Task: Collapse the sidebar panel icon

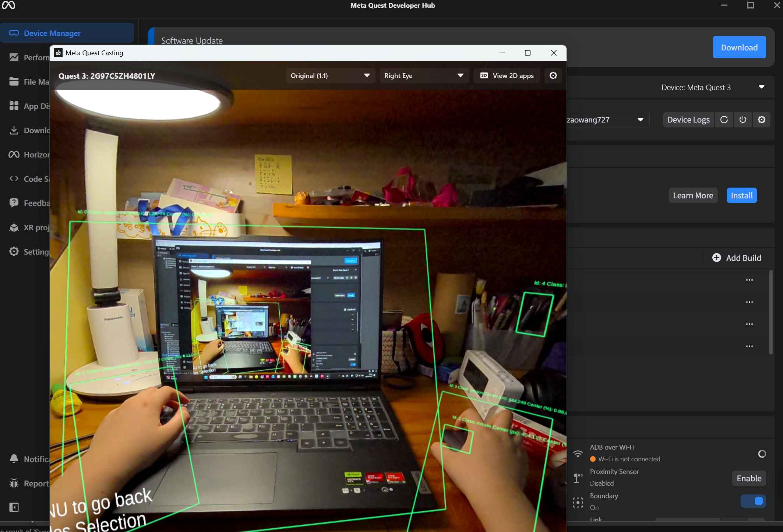Action: coord(14,507)
